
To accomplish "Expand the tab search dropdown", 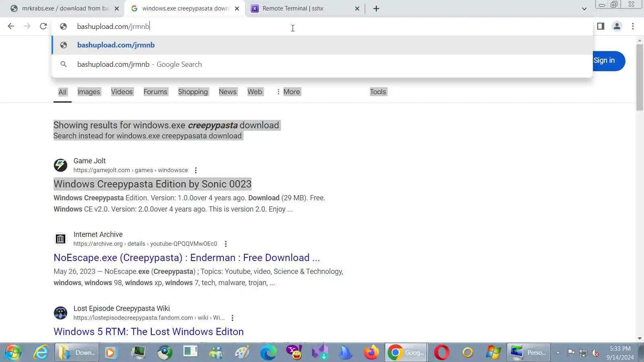I will [x=584, y=8].
